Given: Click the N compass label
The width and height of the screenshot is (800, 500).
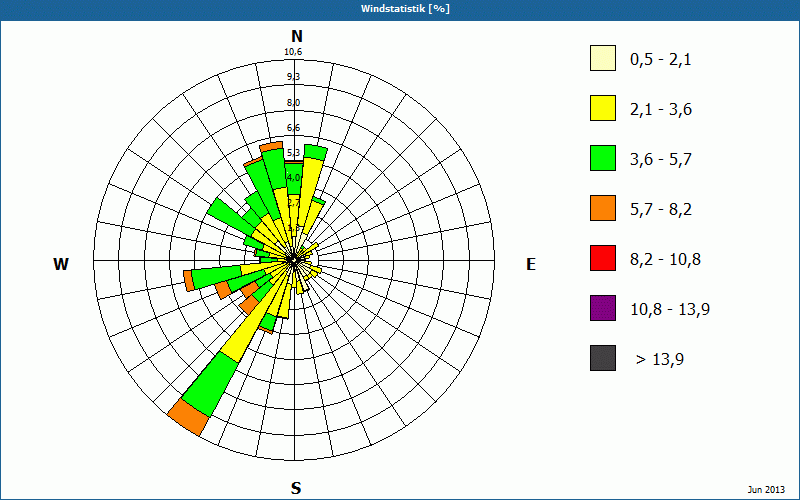Looking at the screenshot, I should point(296,36).
